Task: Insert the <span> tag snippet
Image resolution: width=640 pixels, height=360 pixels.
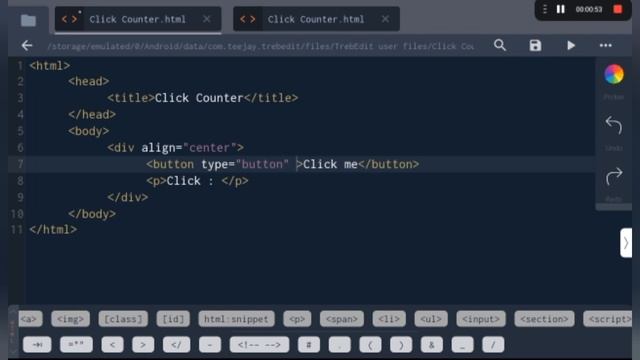Action: pyautogui.click(x=342, y=319)
